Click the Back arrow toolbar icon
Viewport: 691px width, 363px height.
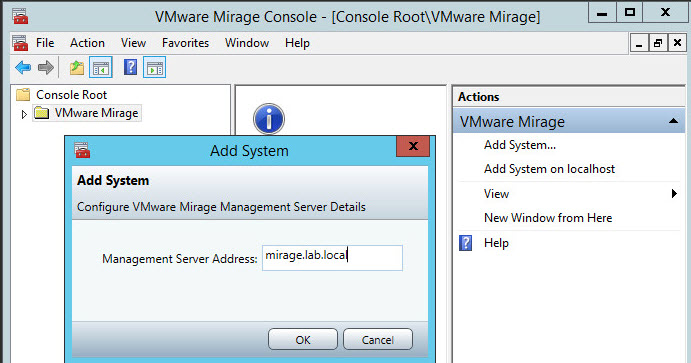pos(23,67)
